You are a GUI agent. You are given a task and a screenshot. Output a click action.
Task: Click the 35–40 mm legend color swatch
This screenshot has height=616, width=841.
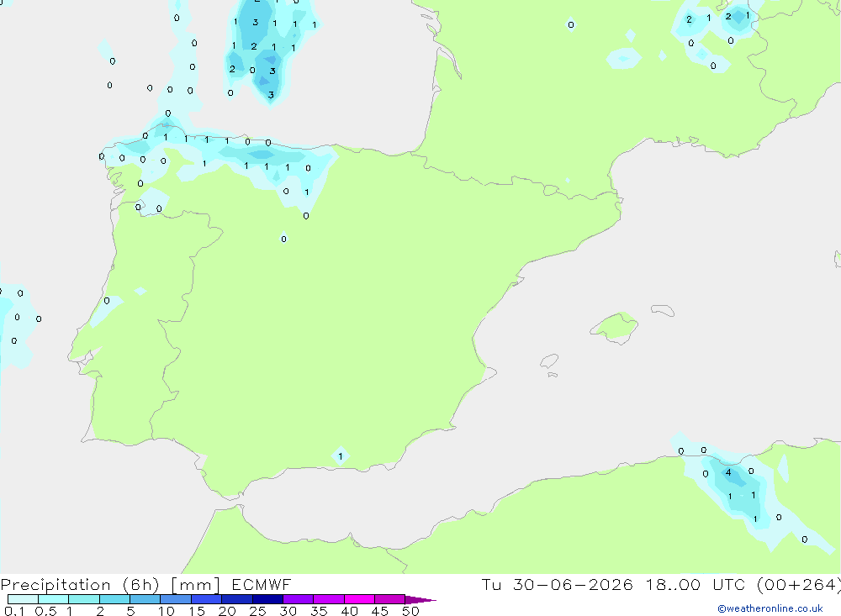pos(328,599)
